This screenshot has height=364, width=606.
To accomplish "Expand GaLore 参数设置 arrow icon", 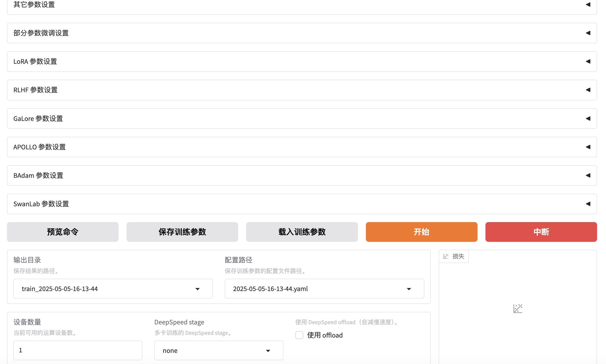I will (588, 118).
